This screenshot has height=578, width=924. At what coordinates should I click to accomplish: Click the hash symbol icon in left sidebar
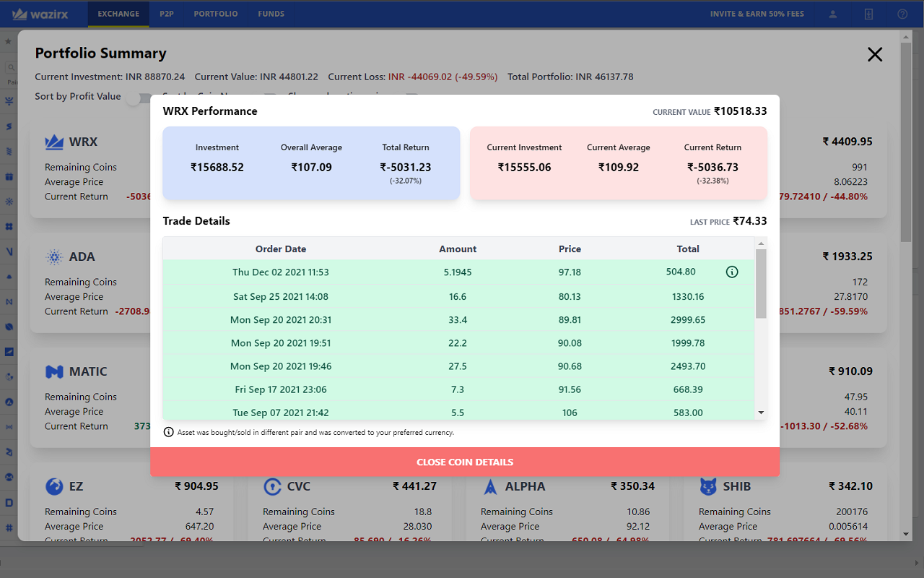click(9, 527)
